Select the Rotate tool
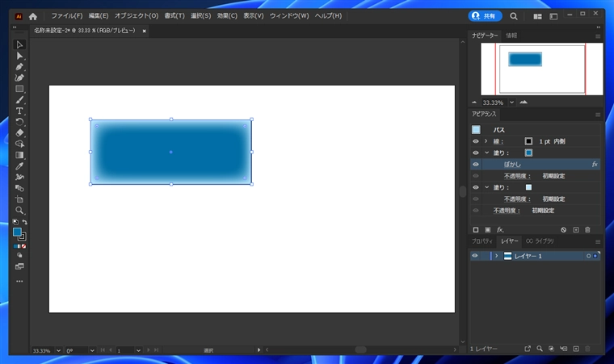The height and width of the screenshot is (364, 614). click(x=19, y=122)
